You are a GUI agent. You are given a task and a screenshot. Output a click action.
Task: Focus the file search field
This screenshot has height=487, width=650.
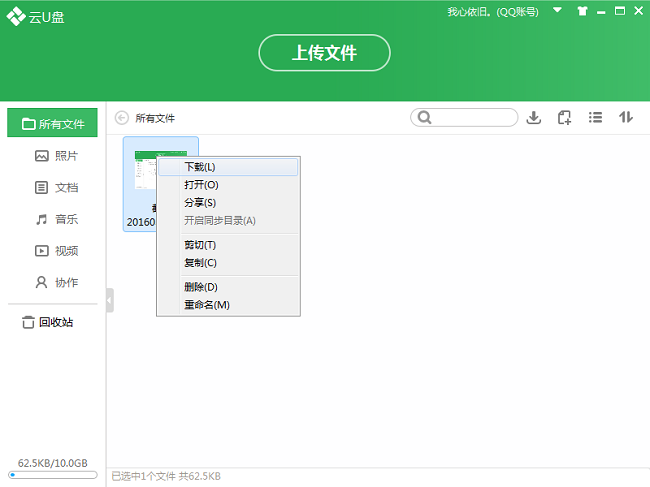464,117
